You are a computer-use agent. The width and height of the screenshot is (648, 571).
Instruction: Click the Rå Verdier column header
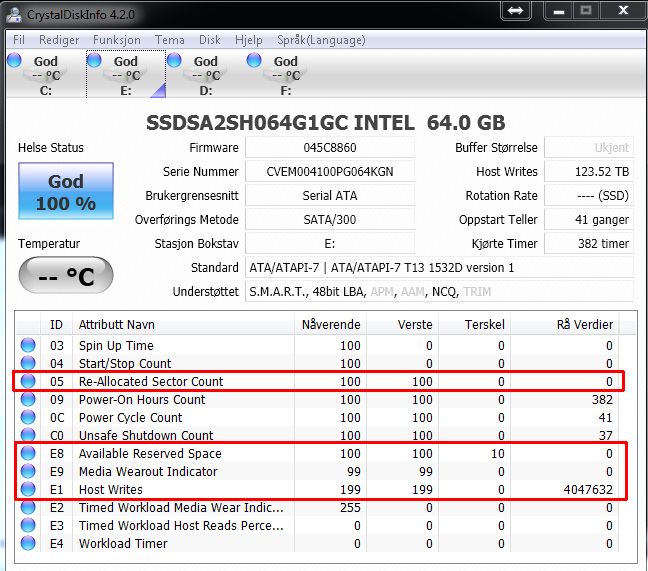click(565, 324)
